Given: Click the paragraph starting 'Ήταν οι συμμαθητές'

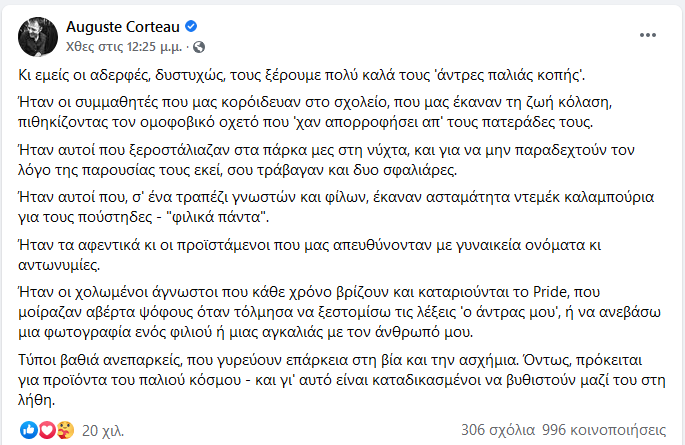Looking at the screenshot, I should pos(300,113).
